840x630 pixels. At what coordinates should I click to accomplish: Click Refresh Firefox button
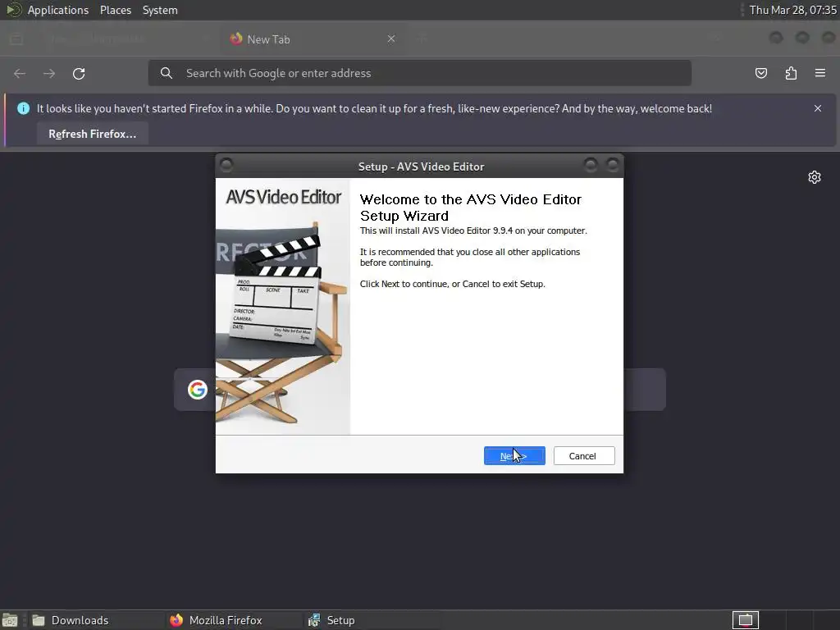pos(92,134)
